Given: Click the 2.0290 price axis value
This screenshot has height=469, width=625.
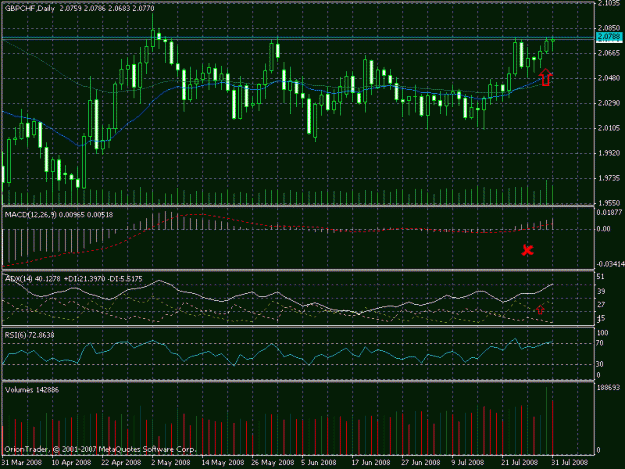Looking at the screenshot, I should (x=609, y=103).
